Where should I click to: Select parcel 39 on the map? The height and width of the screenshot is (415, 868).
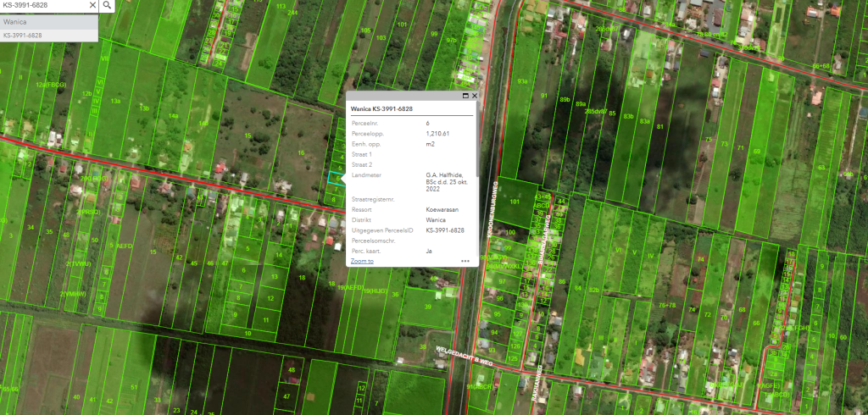coord(427,308)
